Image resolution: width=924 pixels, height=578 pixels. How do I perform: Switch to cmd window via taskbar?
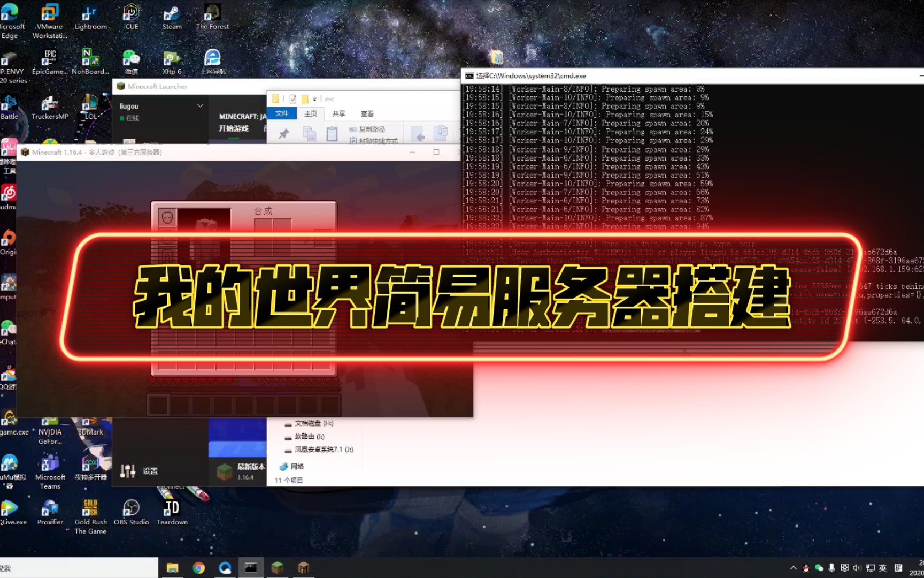pos(251,568)
